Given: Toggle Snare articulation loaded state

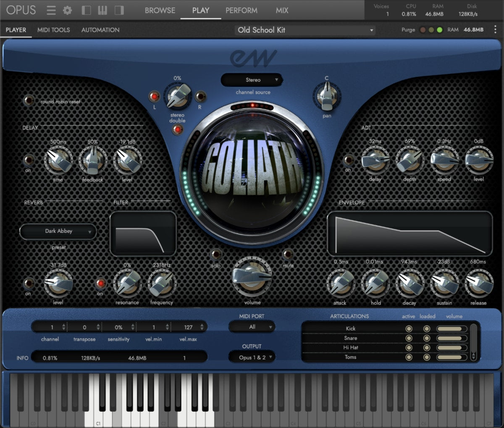Looking at the screenshot, I should (x=427, y=338).
